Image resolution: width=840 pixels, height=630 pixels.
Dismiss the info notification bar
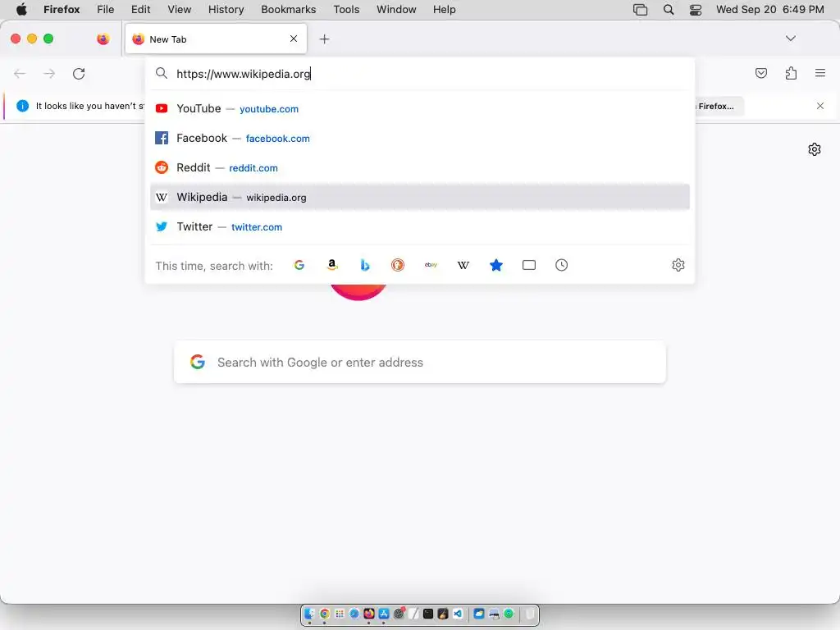click(x=820, y=106)
